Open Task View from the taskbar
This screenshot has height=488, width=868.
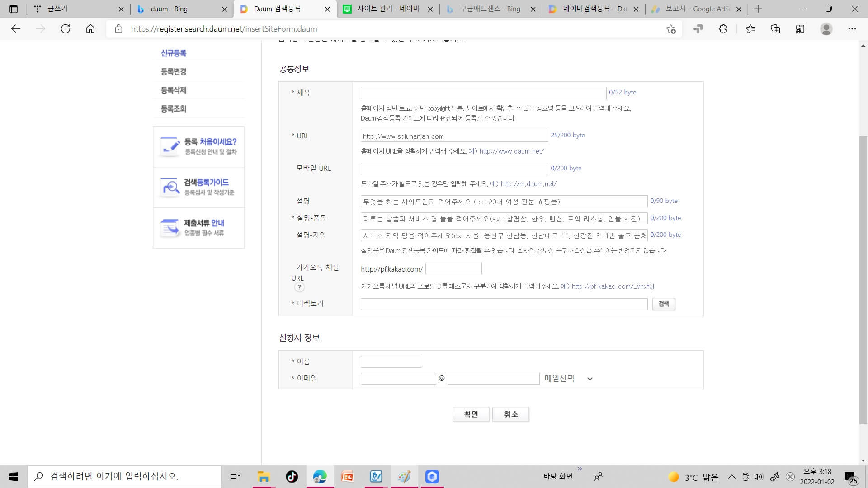tap(235, 476)
